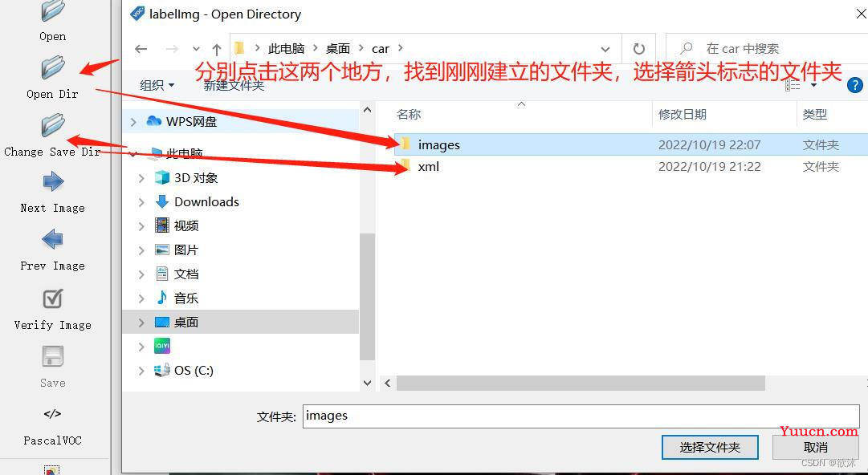Click the Verify Image checkmark icon
The width and height of the screenshot is (868, 475).
[53, 299]
